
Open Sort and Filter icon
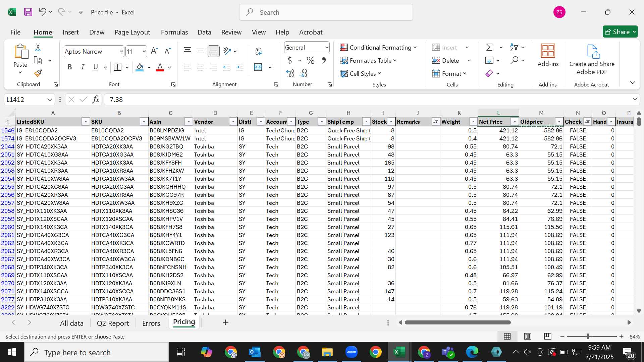coord(514,47)
